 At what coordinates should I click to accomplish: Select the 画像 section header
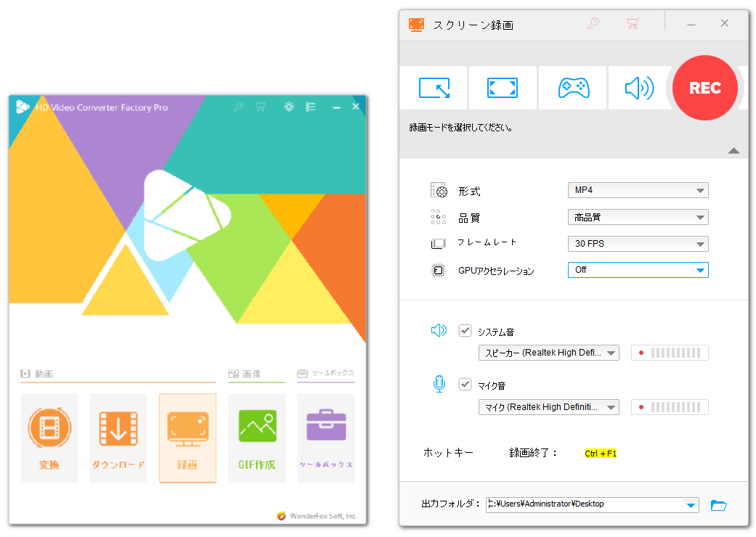pos(245,374)
